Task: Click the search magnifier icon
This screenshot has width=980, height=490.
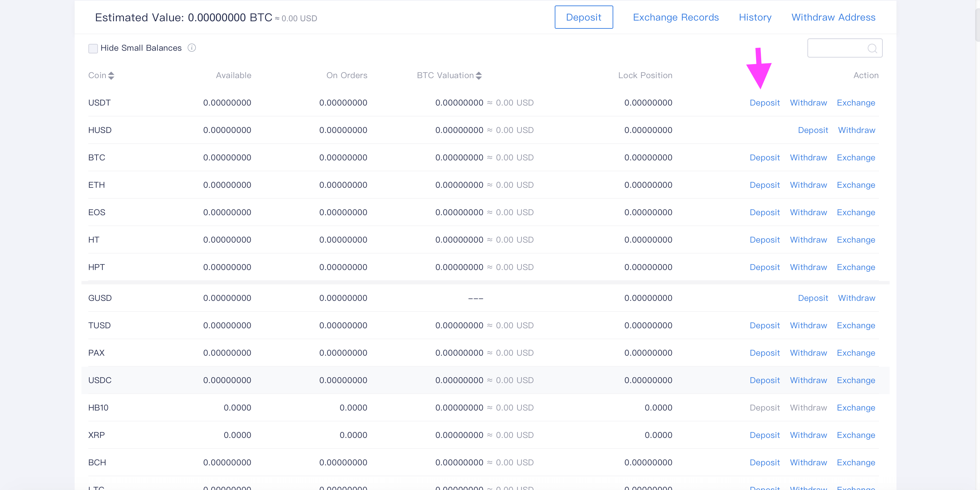Action: pos(872,48)
